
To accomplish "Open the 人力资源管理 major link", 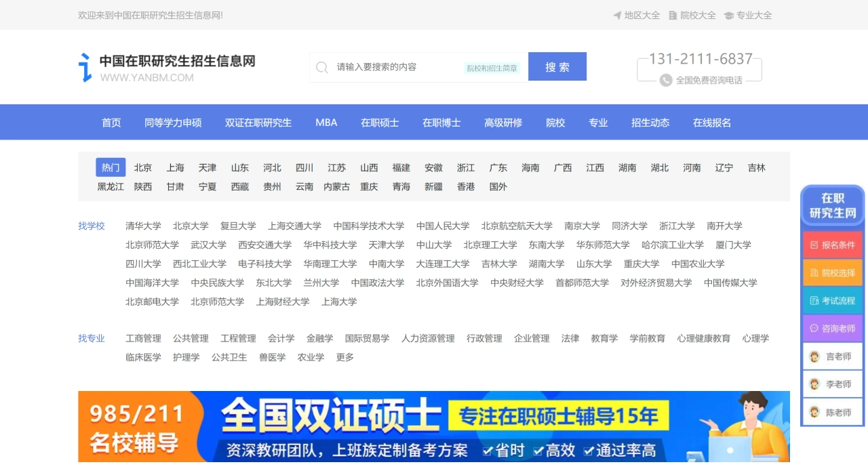I will (x=428, y=338).
